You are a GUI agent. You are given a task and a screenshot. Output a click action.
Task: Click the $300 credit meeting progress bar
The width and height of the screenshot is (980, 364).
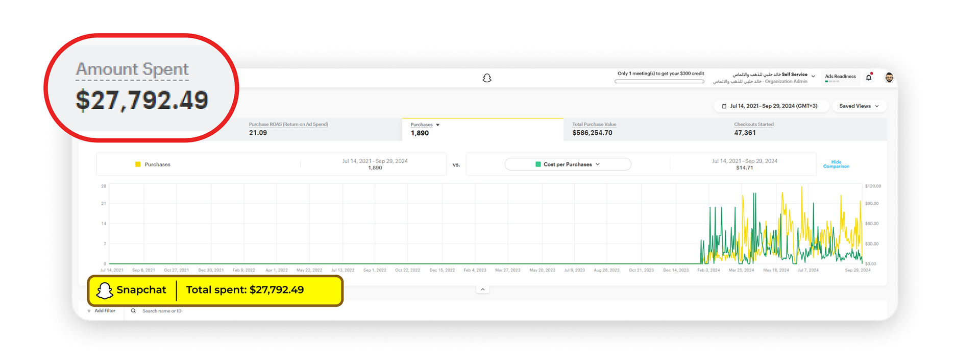659,81
